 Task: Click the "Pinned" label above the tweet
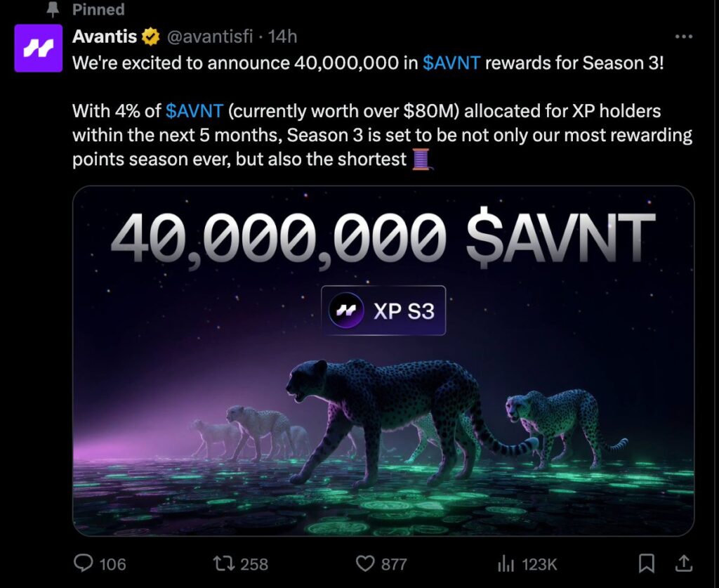98,10
